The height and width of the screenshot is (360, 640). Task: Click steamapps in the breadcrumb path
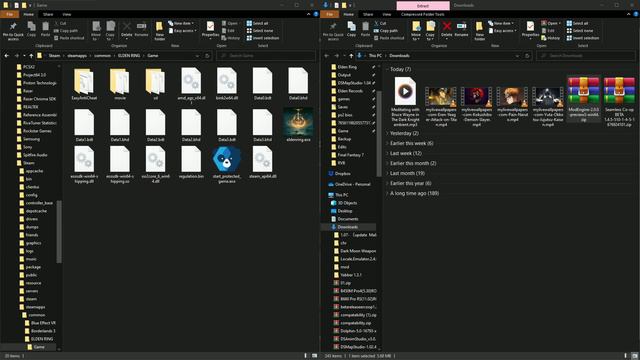point(77,56)
